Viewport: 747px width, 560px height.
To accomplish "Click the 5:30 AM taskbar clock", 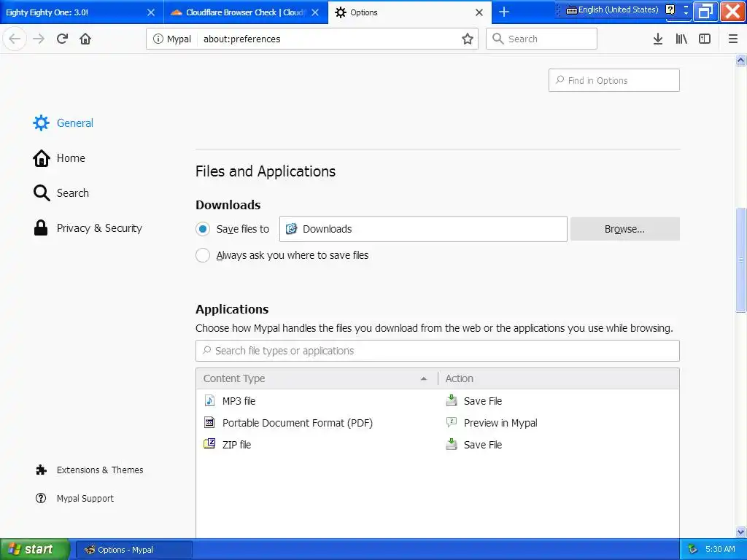I will click(x=720, y=550).
